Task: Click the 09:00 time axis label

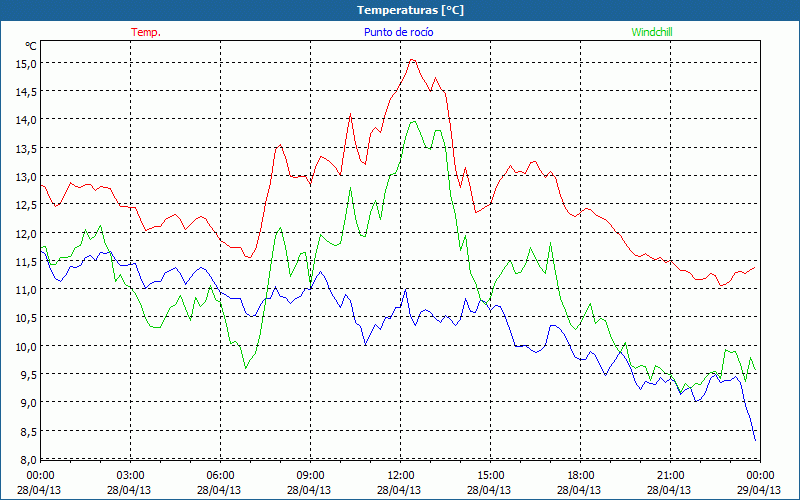Action: [x=310, y=476]
